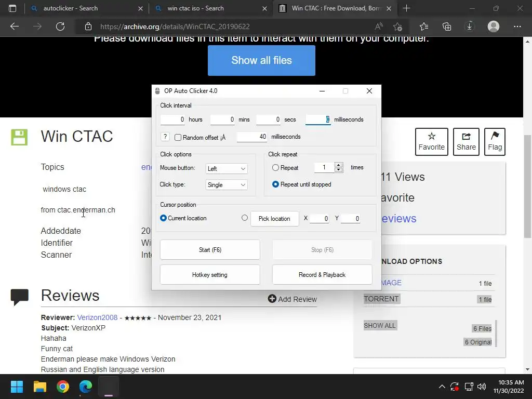
Task: Select the Pick location radio button
Action: click(245, 218)
